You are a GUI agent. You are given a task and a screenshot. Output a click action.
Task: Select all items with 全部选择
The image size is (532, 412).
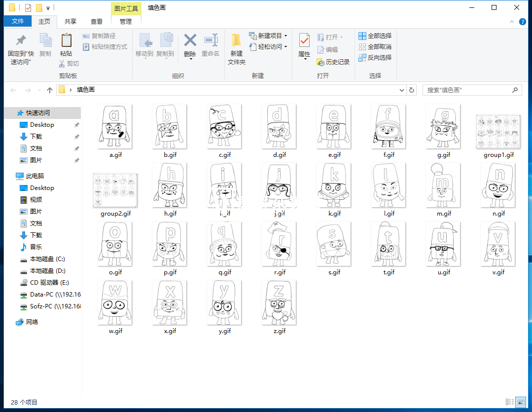click(376, 36)
